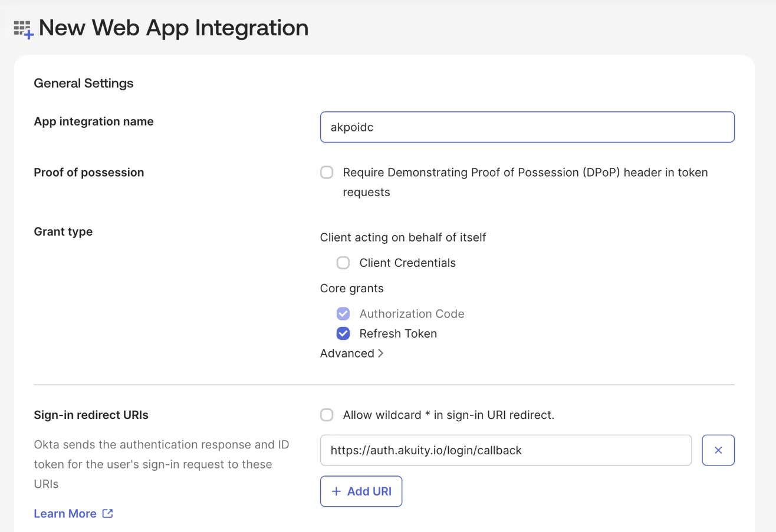Click the app grid plus icon beside title
Image resolution: width=776 pixels, height=532 pixels.
coord(24,29)
